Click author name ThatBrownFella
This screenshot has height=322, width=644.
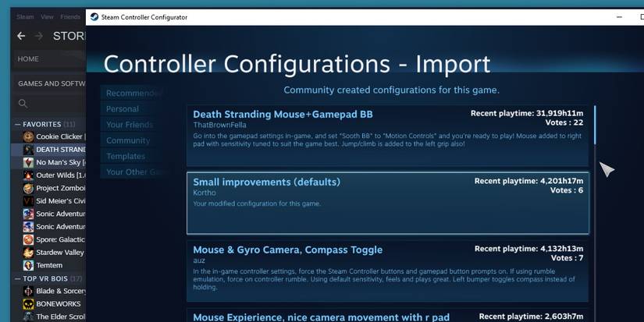point(219,125)
